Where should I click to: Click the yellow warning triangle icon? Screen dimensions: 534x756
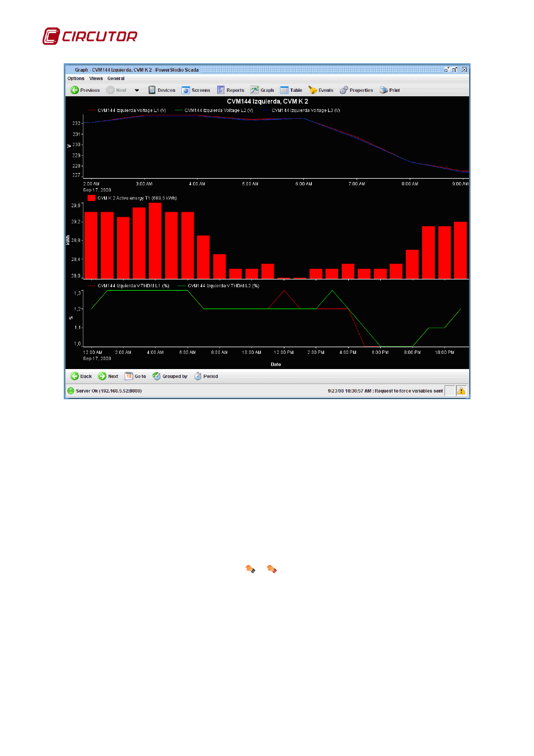(461, 391)
